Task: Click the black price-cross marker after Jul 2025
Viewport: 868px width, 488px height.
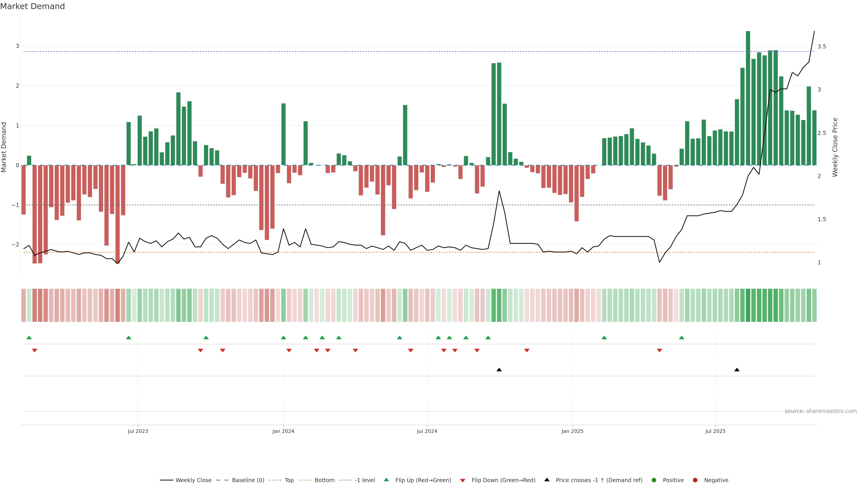Action: [737, 370]
